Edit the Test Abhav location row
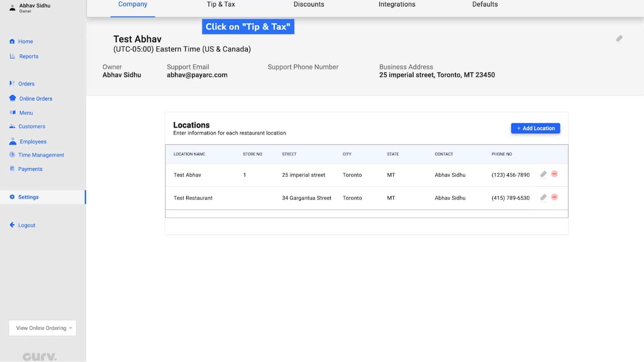Image resolution: width=644 pixels, height=362 pixels. pos(543,174)
